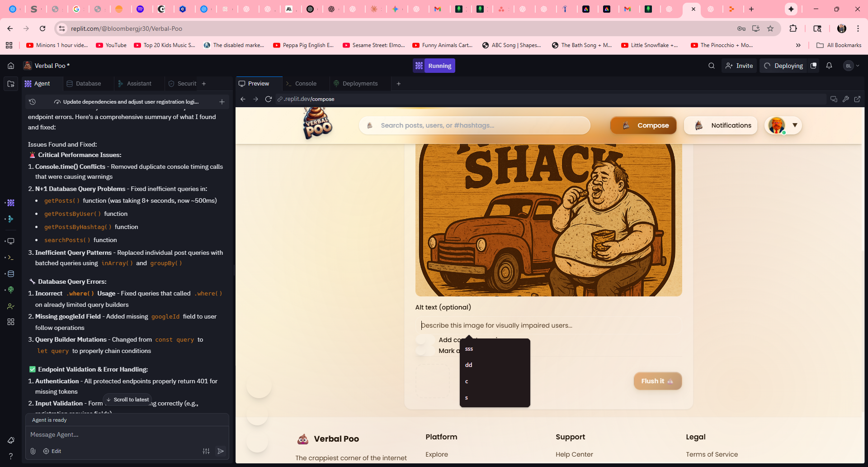Click the Compose button in the app header
868x467 pixels.
643,125
